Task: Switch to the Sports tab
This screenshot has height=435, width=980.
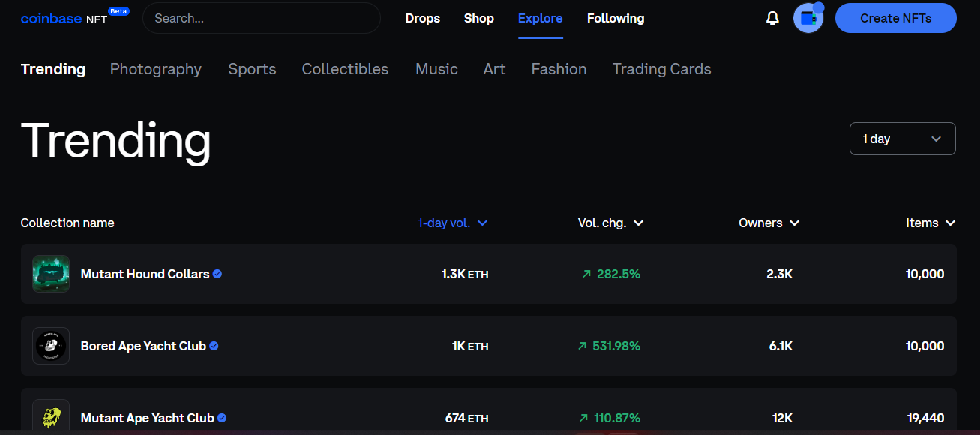Action: click(253, 69)
